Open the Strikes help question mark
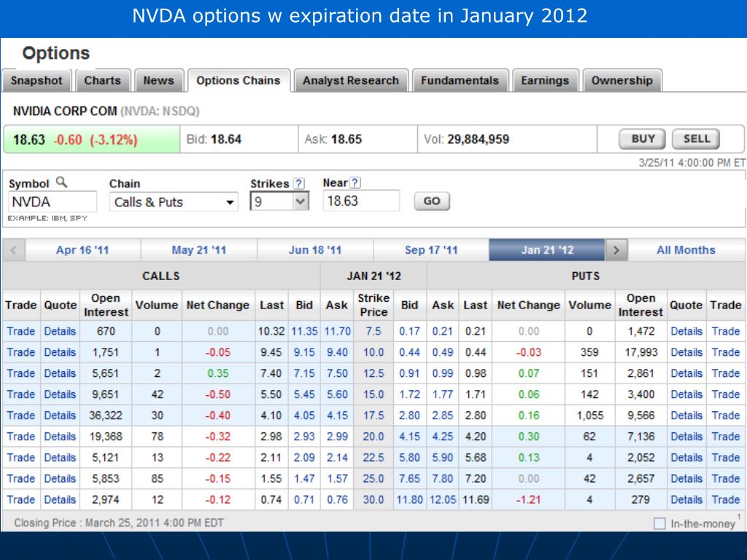Viewport: 747px width, 560px height. coord(298,183)
